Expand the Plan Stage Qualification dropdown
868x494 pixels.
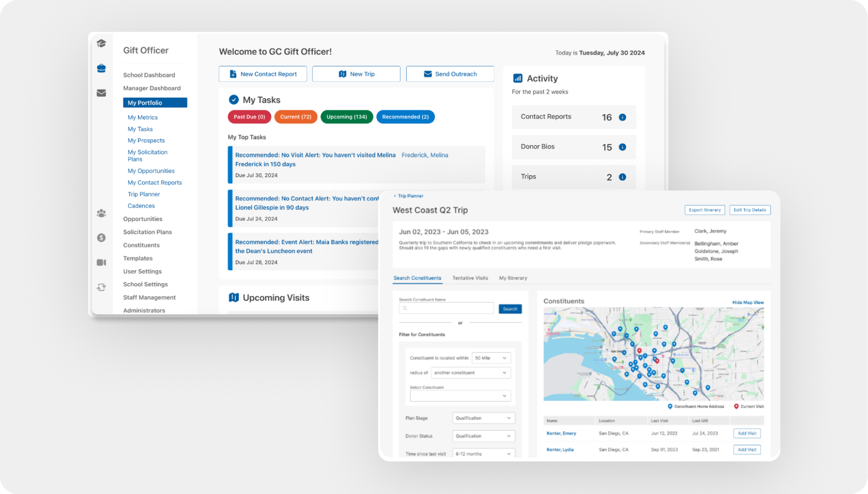point(484,418)
